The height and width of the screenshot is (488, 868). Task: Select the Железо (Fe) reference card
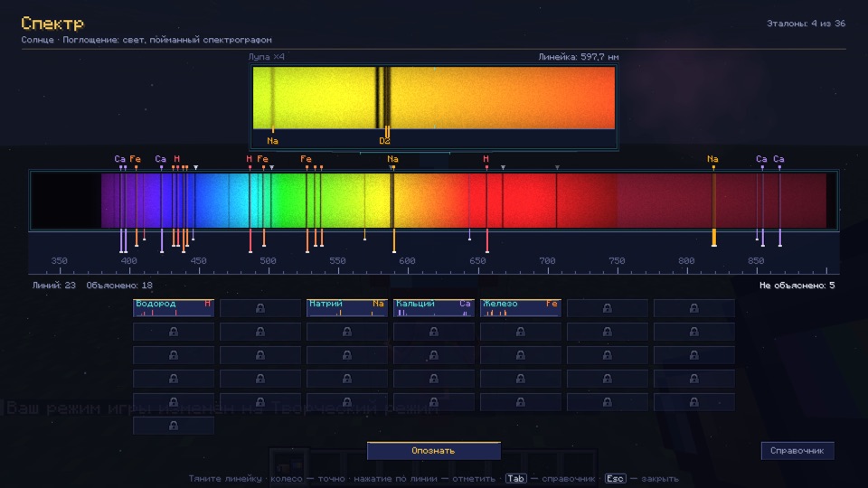[x=521, y=308]
